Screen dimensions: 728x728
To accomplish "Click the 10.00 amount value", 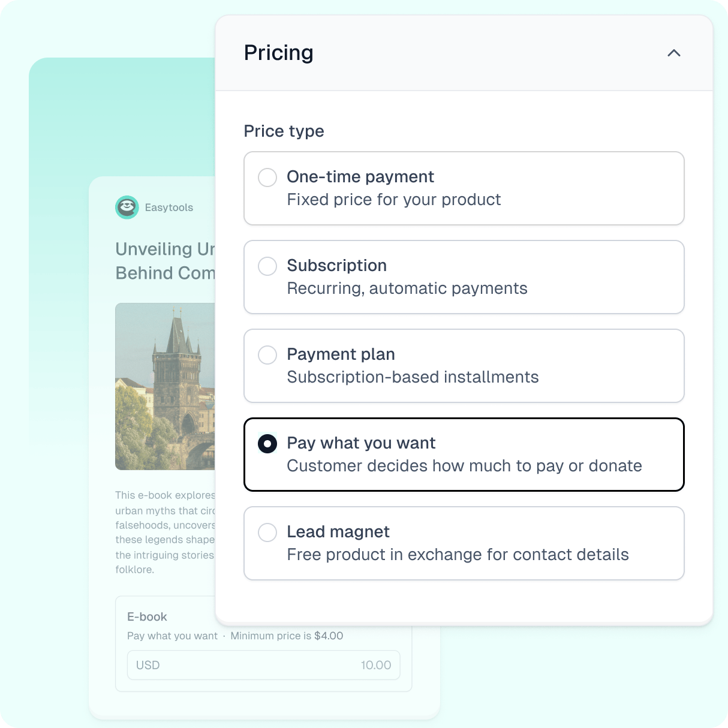I will pyautogui.click(x=376, y=665).
